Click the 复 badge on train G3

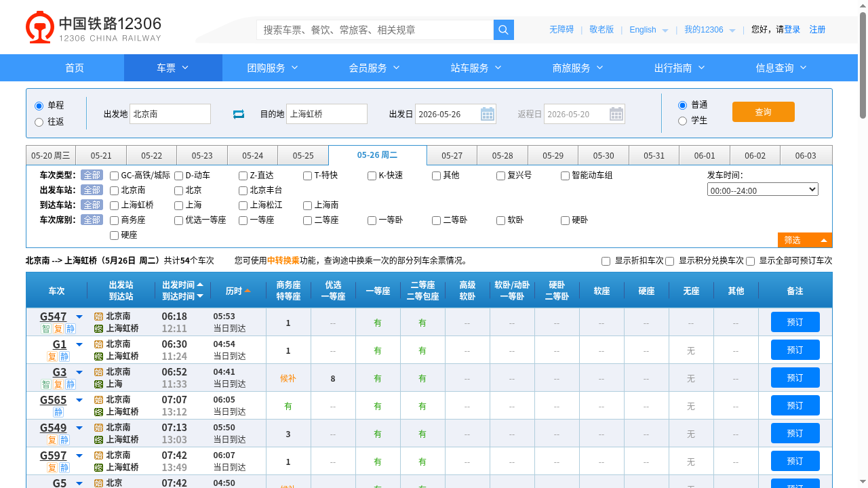pos(58,384)
